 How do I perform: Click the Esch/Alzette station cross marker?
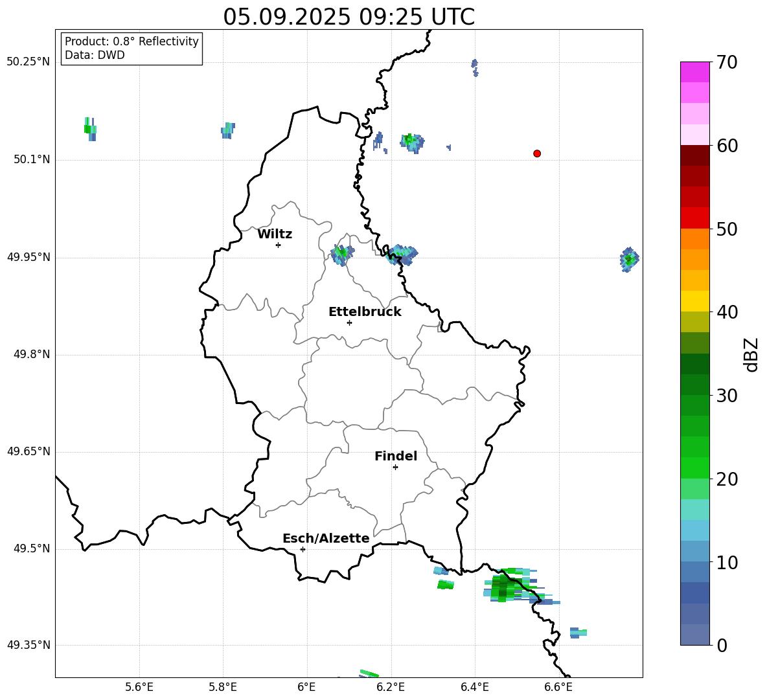[x=303, y=549]
